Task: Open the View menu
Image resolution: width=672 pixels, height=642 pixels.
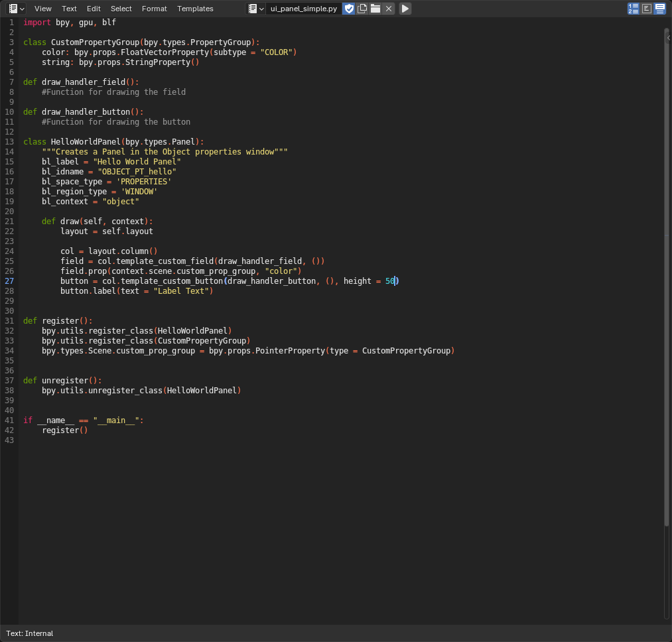Action: pos(43,9)
